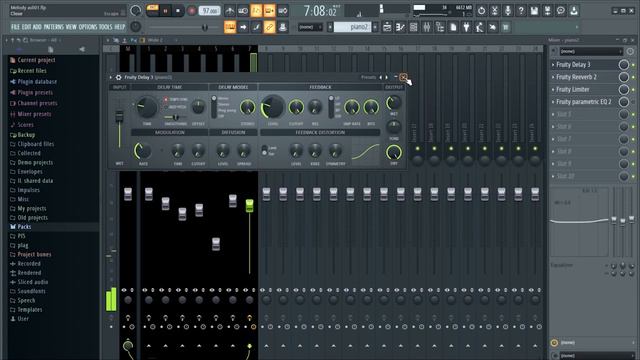Open the snap selector showing (none)
640x360 pixels.
(x=310, y=27)
